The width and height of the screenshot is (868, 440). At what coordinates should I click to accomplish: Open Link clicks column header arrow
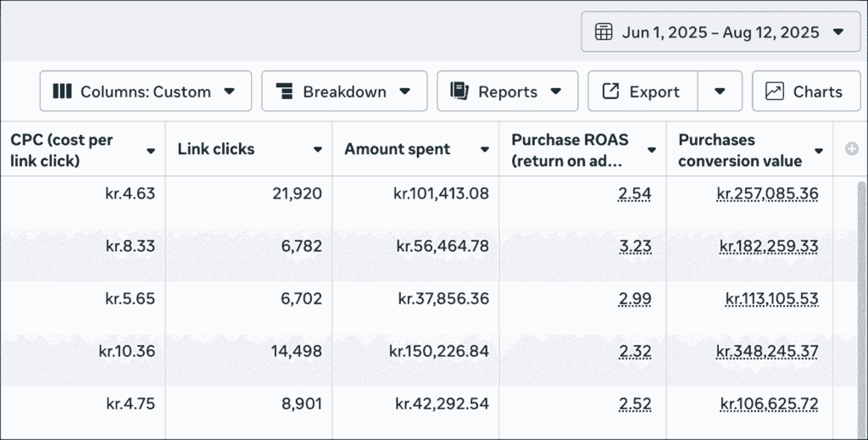318,150
